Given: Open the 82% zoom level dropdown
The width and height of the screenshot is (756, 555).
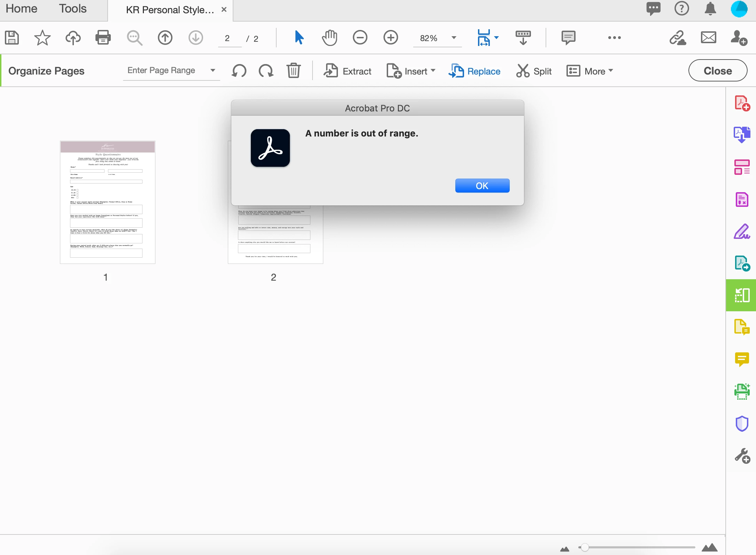Looking at the screenshot, I should [x=454, y=38].
